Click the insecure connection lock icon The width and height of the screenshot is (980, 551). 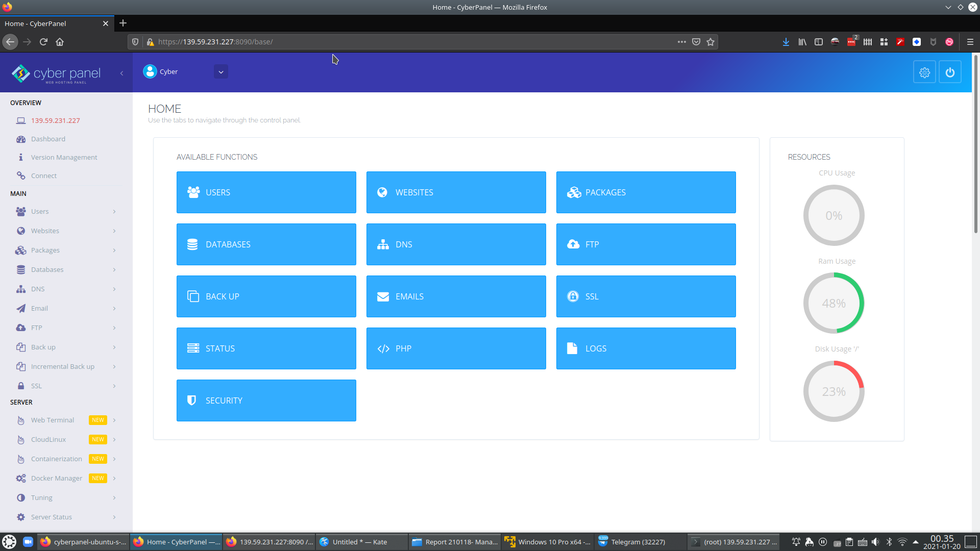click(150, 42)
